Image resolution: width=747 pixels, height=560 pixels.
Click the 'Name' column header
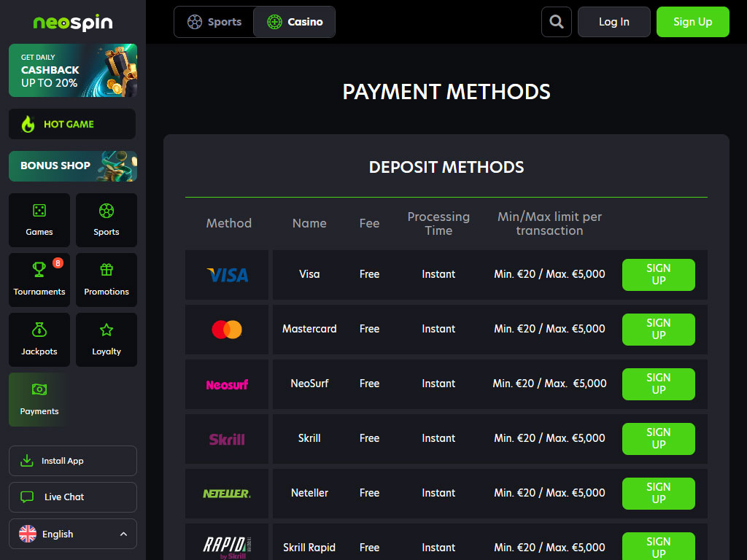click(309, 223)
